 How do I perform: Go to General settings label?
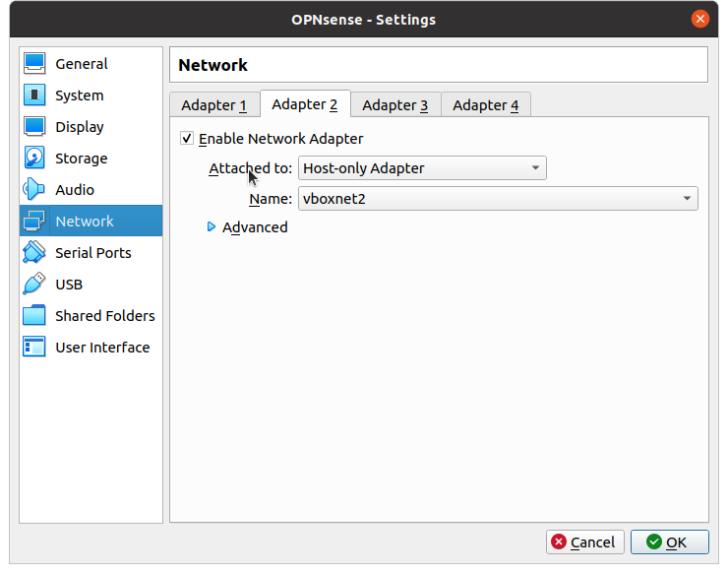tap(82, 64)
